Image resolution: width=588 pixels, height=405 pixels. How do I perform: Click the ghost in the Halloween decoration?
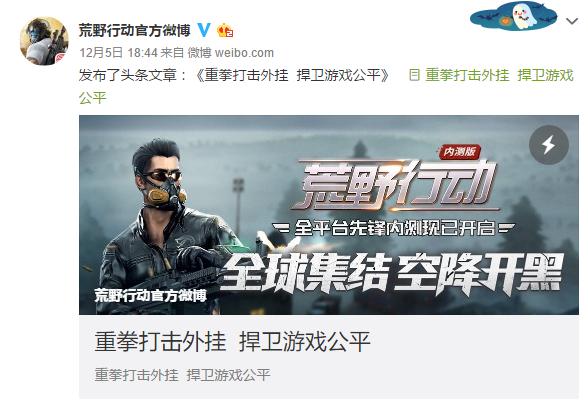524,16
